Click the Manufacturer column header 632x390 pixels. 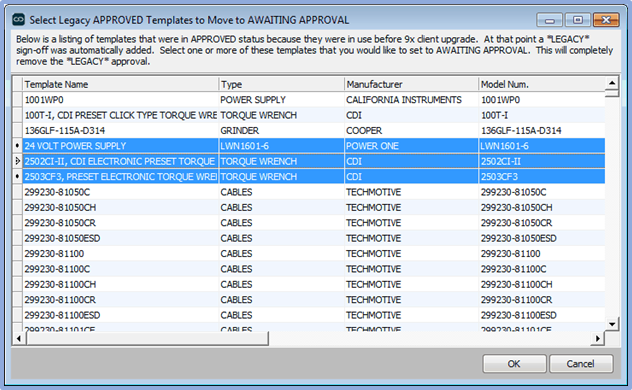411,84
